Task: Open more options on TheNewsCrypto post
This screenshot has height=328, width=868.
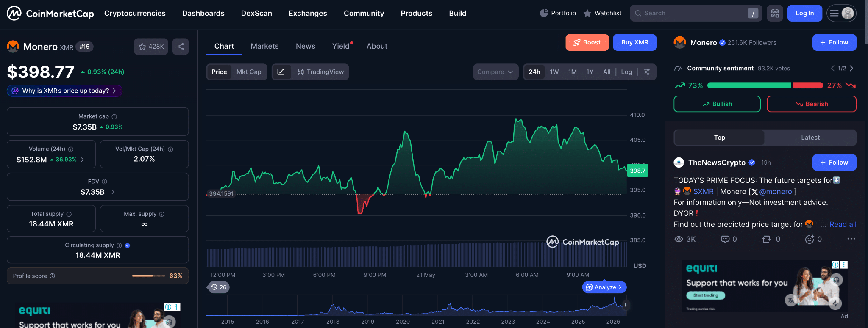Action: pyautogui.click(x=851, y=239)
